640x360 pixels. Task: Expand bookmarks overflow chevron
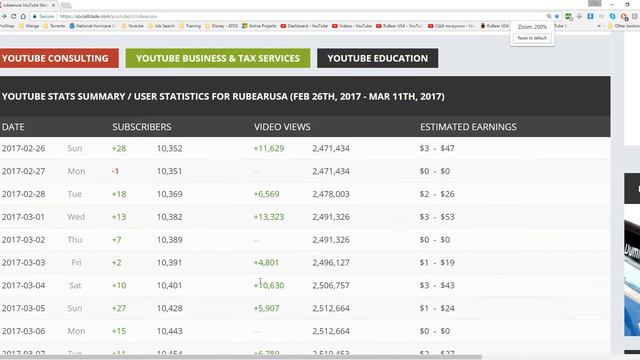click(599, 26)
